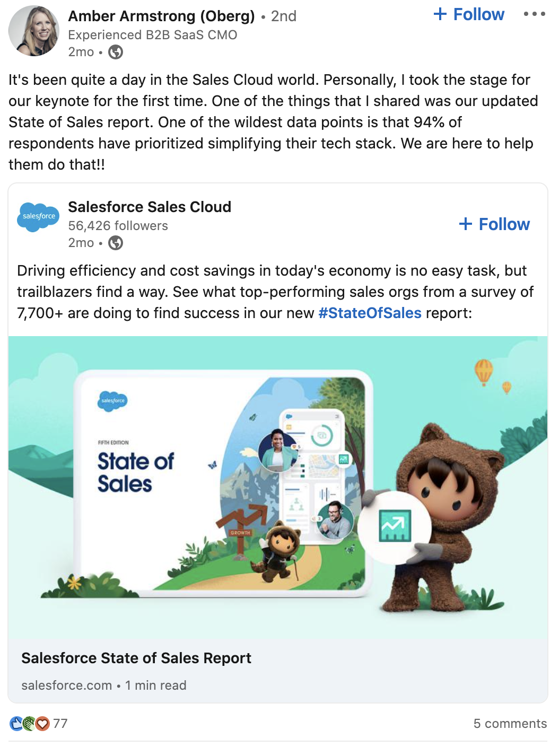Click globe icon in the Salesforce shared post
The image size is (559, 756).
tap(116, 243)
